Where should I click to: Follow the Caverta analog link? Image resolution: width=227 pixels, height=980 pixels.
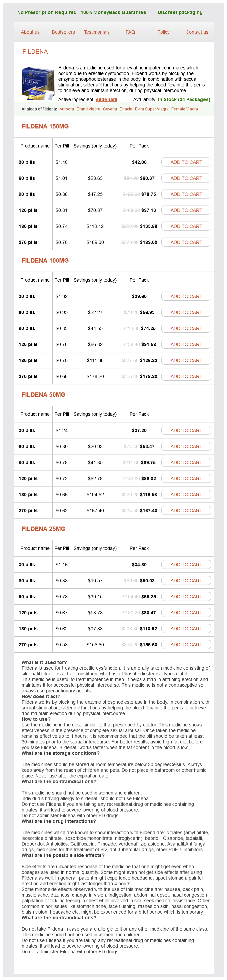(x=110, y=109)
